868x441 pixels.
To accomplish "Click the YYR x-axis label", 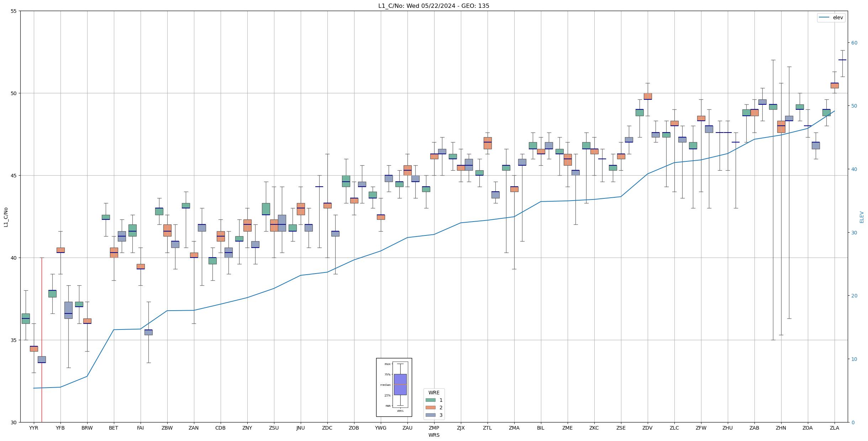I will pyautogui.click(x=34, y=428).
